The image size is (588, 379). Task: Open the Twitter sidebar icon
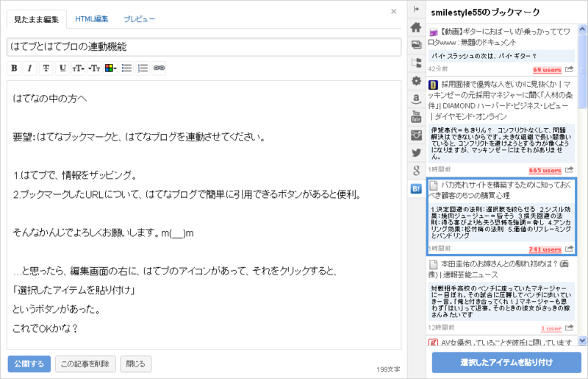(x=416, y=153)
